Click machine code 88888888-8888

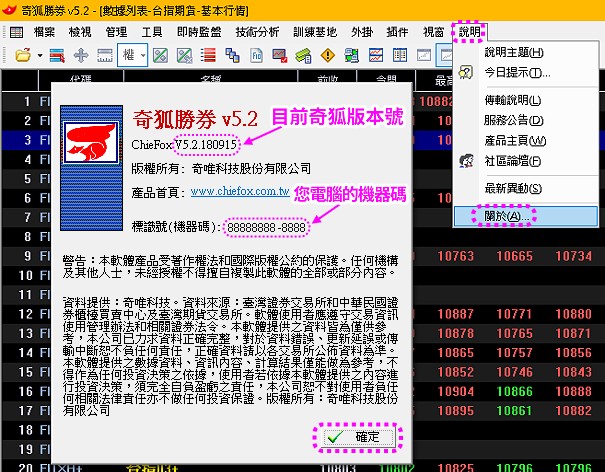tap(266, 228)
